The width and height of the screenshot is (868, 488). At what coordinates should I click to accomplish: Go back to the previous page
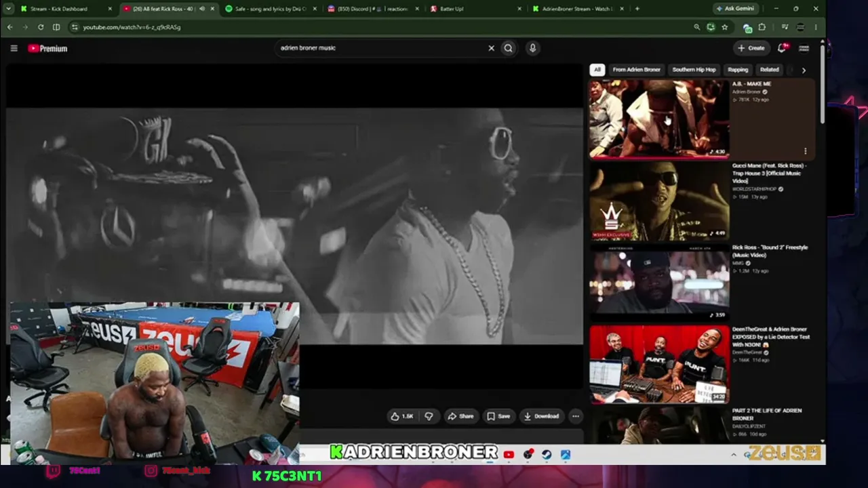click(x=10, y=27)
